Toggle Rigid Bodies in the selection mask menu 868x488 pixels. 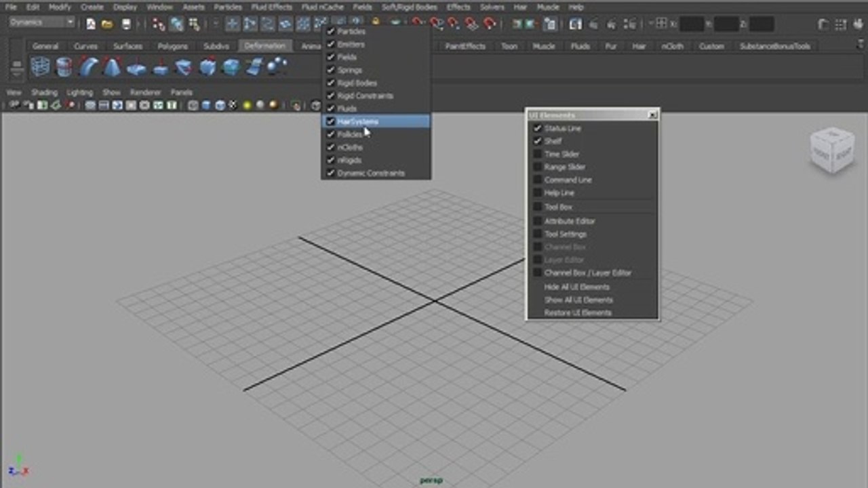376,83
